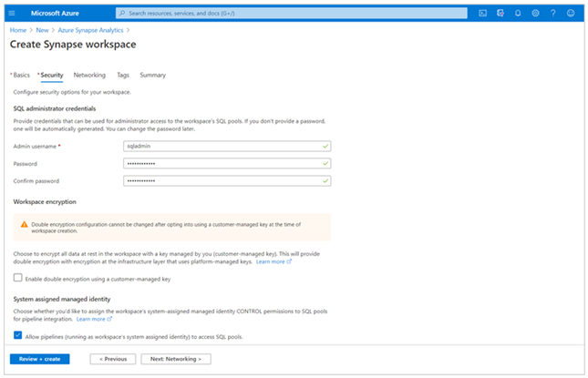The height and width of the screenshot is (378, 588).
Task: Focus the search resources, services, and docs box
Action: pos(292,13)
